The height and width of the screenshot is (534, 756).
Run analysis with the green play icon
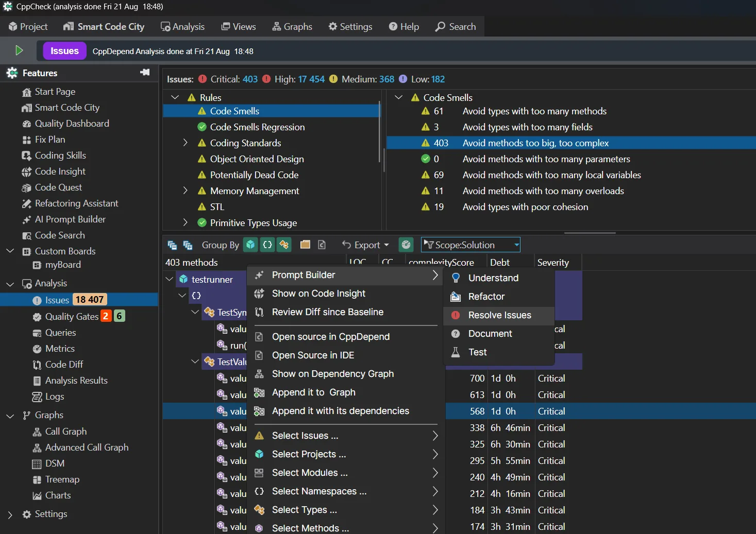pyautogui.click(x=19, y=50)
